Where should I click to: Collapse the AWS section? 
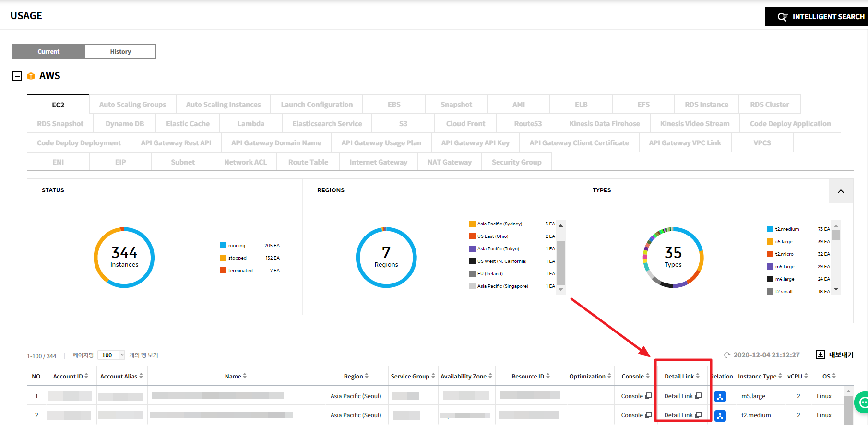pyautogui.click(x=17, y=76)
